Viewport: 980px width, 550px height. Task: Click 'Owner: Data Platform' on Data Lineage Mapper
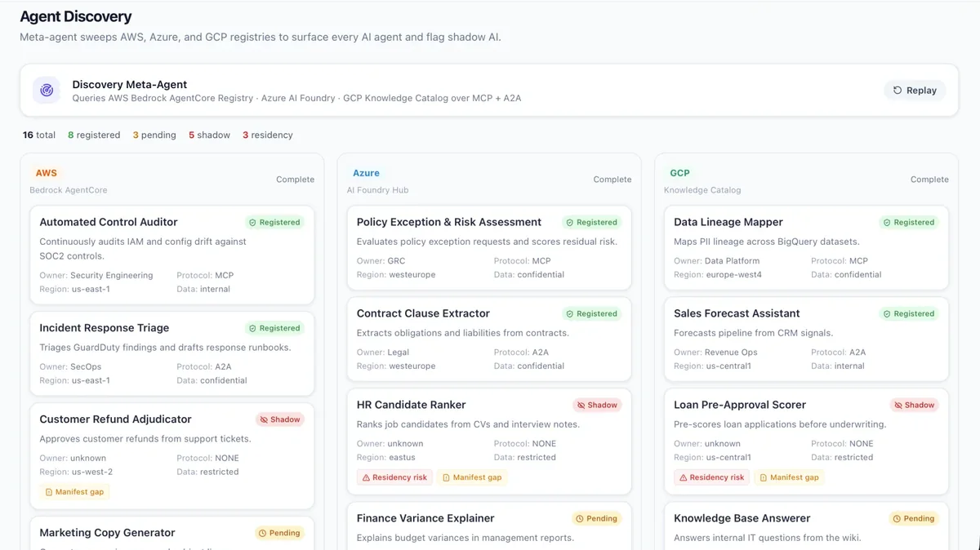[717, 261]
